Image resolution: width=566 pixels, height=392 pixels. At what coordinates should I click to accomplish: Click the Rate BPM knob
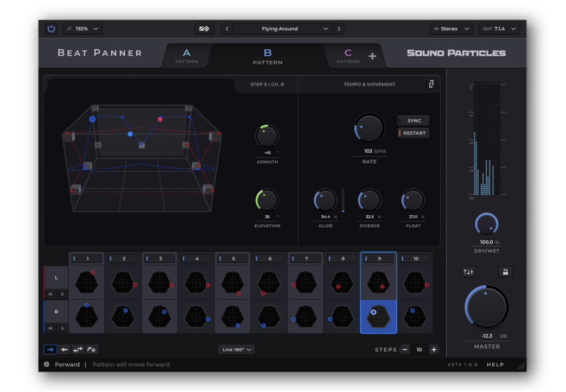[369, 128]
